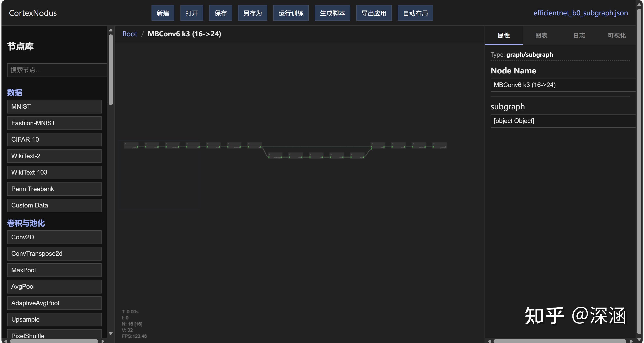Pick the CIFAR-10 dataset node
644x343 pixels.
[54, 140]
